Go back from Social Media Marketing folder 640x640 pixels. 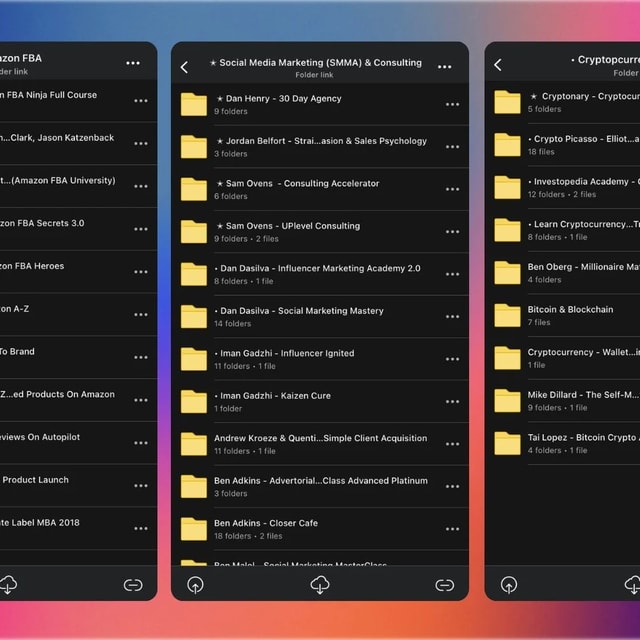[x=184, y=67]
